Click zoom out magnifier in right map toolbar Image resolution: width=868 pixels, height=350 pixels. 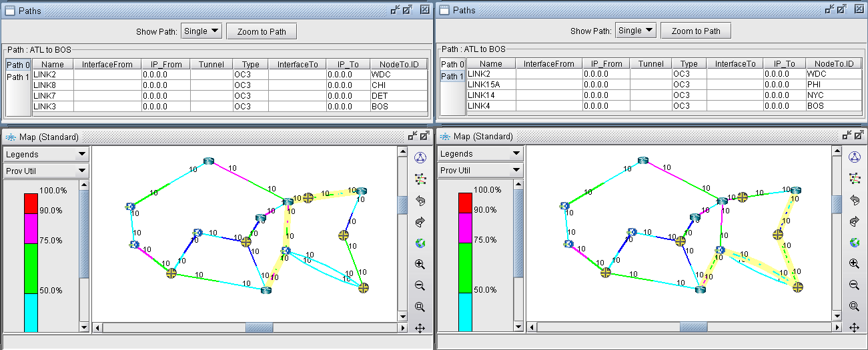854,285
